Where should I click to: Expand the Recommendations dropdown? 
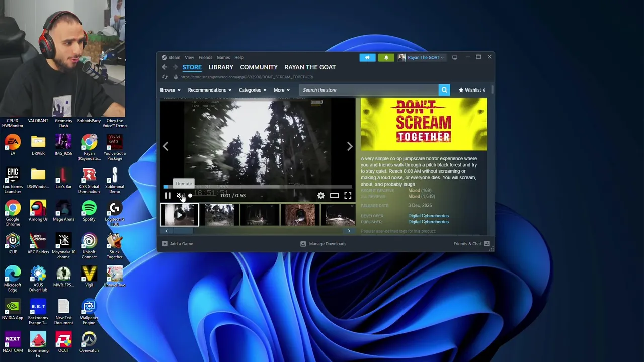pyautogui.click(x=210, y=90)
